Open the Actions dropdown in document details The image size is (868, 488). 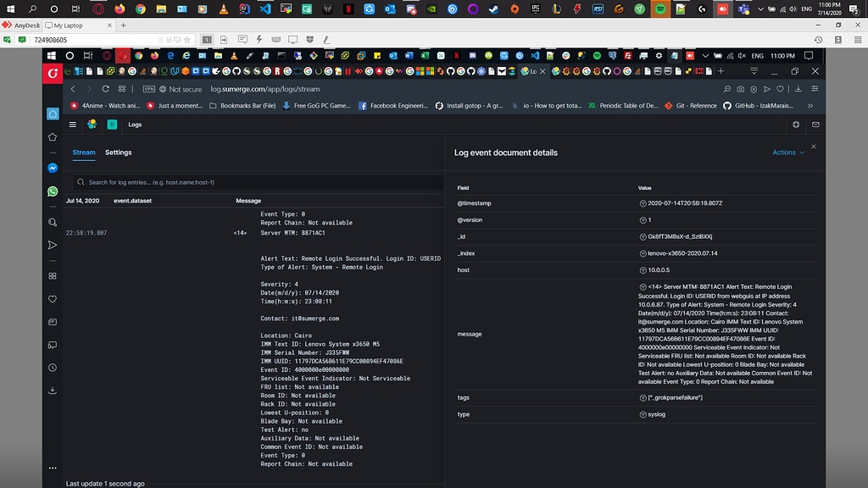[x=787, y=152]
